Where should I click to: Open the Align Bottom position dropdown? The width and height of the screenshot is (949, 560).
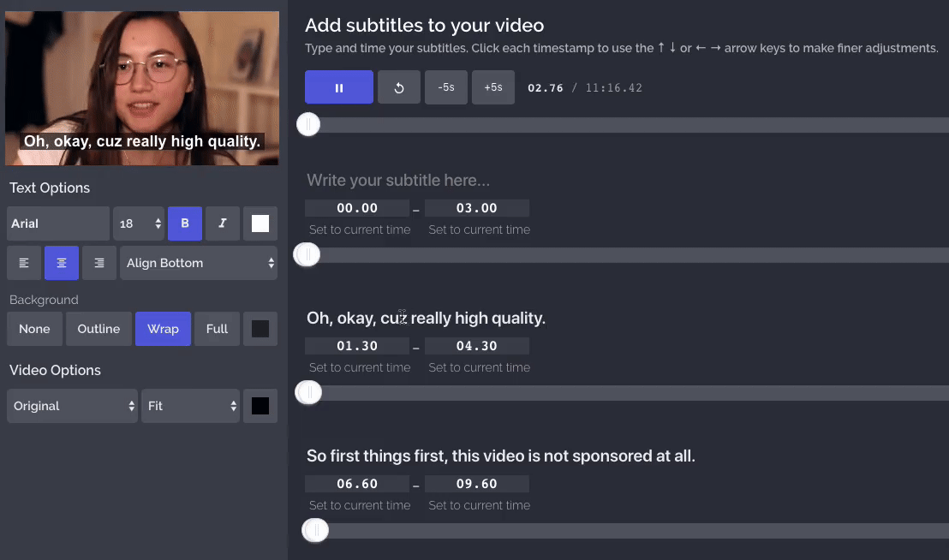[x=199, y=263]
